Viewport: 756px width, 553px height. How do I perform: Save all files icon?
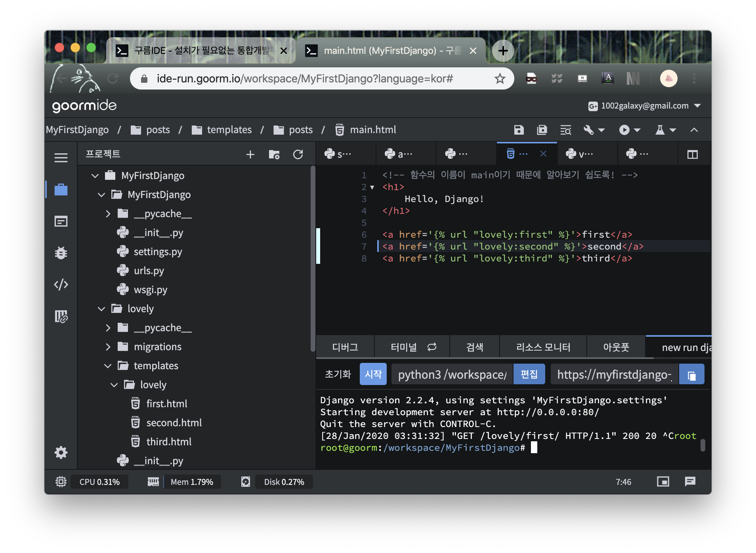coord(542,130)
